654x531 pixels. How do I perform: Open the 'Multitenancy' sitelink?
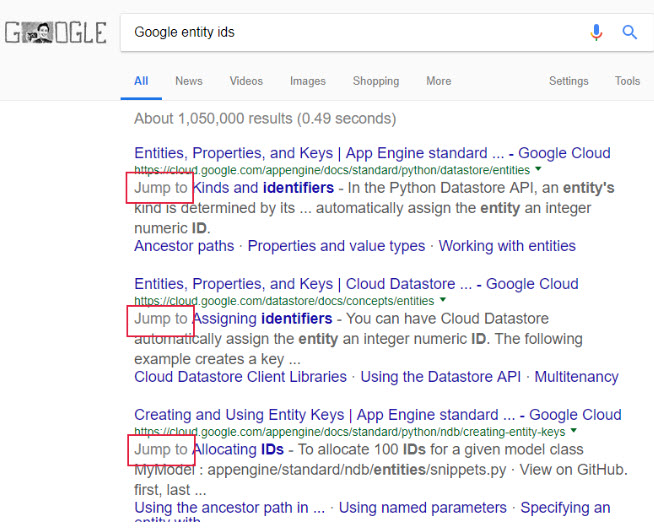(x=576, y=377)
